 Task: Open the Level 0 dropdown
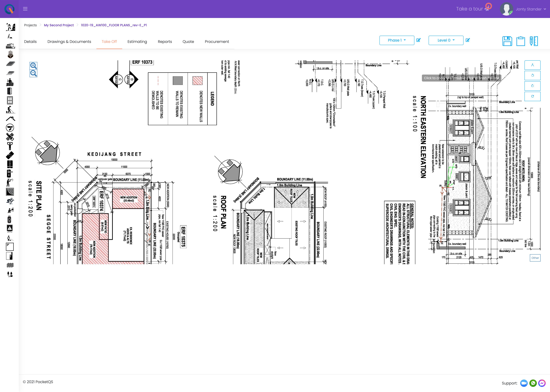point(446,40)
